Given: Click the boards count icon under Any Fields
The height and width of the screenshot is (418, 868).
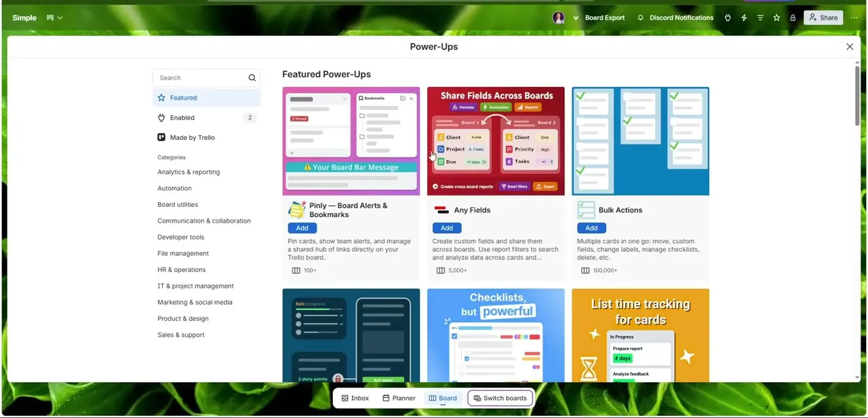Looking at the screenshot, I should pos(441,270).
